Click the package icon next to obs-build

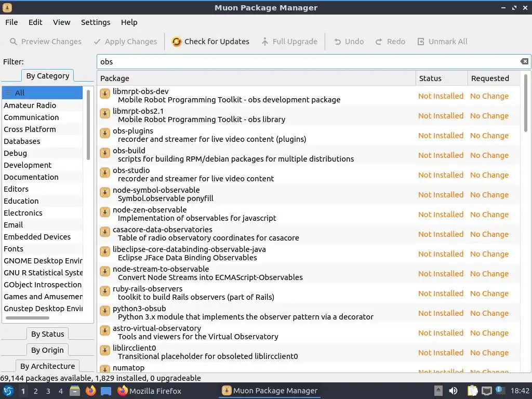click(x=105, y=153)
